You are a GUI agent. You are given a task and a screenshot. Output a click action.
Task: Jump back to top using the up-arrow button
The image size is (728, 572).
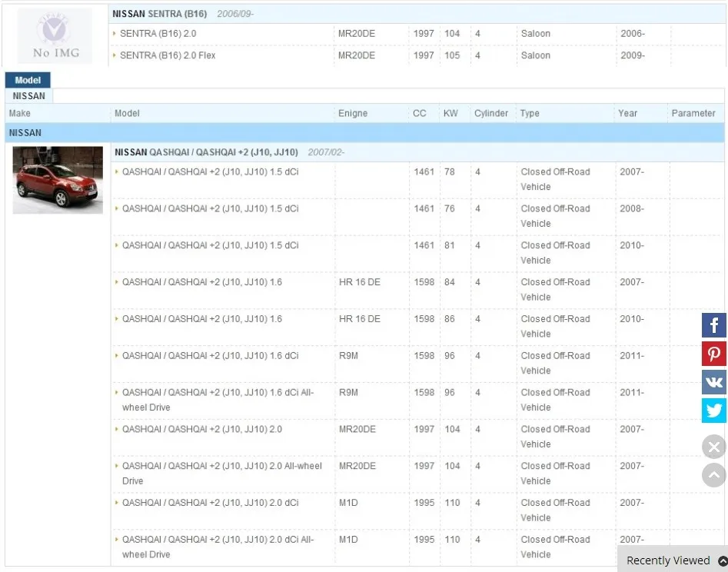pos(713,475)
